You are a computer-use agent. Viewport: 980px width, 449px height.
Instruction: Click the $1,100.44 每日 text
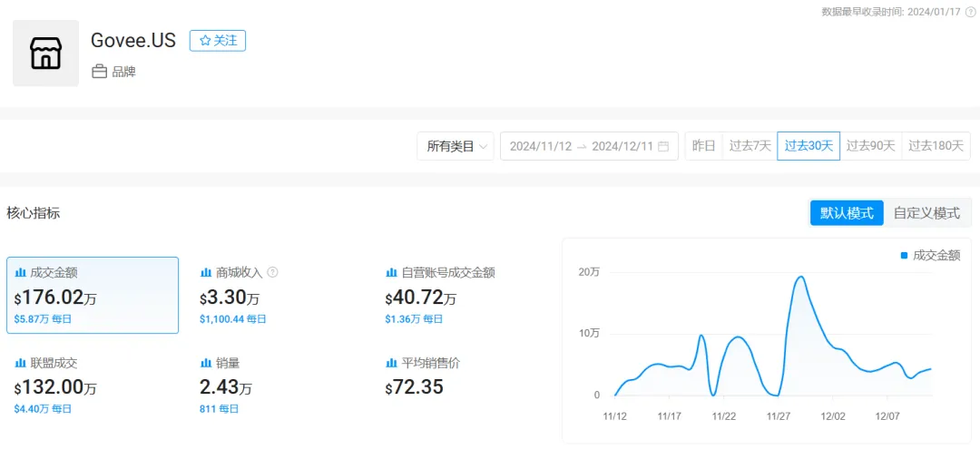point(233,319)
